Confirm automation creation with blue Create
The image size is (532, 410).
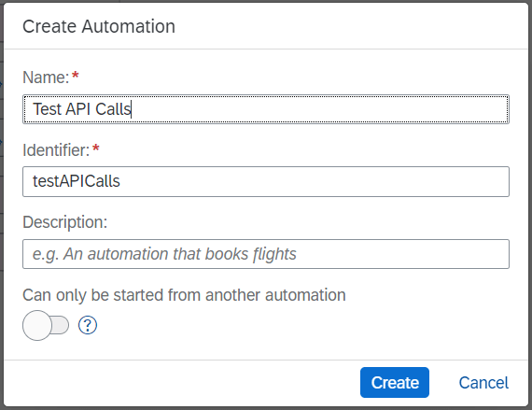(x=395, y=383)
